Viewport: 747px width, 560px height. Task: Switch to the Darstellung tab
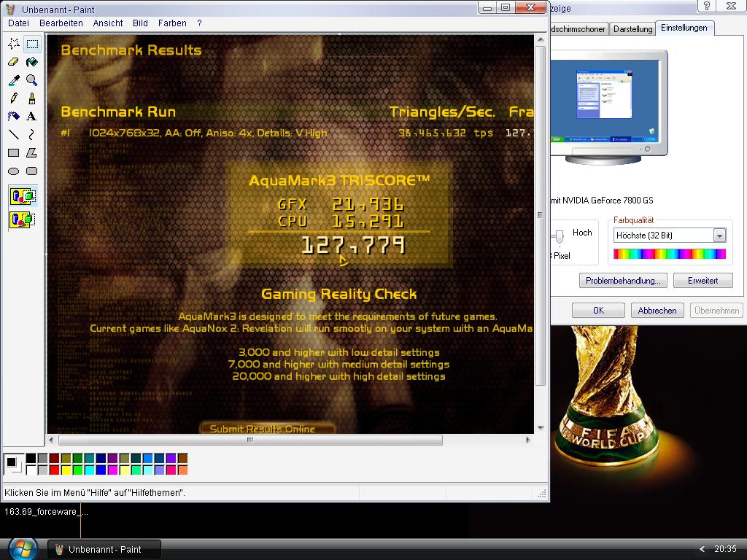pos(632,29)
